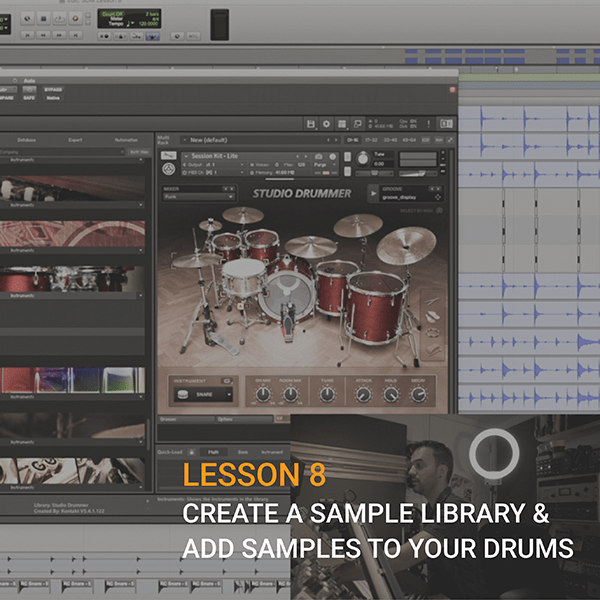Viewport: 600px width, 600px height.
Task: Click the instrument Tune knob in header
Action: click(363, 158)
